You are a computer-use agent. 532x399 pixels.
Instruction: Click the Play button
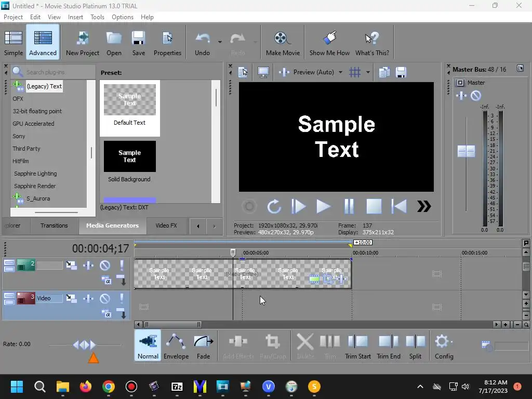pyautogui.click(x=323, y=206)
